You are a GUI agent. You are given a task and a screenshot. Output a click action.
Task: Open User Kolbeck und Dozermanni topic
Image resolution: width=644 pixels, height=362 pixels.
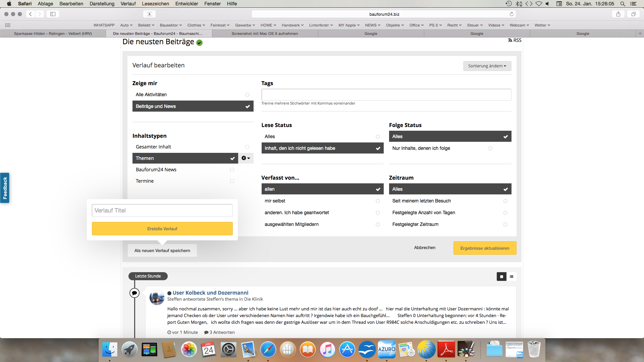coord(210,293)
